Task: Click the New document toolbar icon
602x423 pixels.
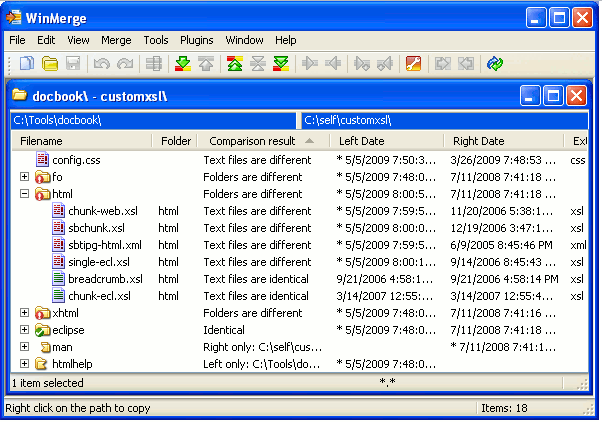Action: click(x=27, y=64)
